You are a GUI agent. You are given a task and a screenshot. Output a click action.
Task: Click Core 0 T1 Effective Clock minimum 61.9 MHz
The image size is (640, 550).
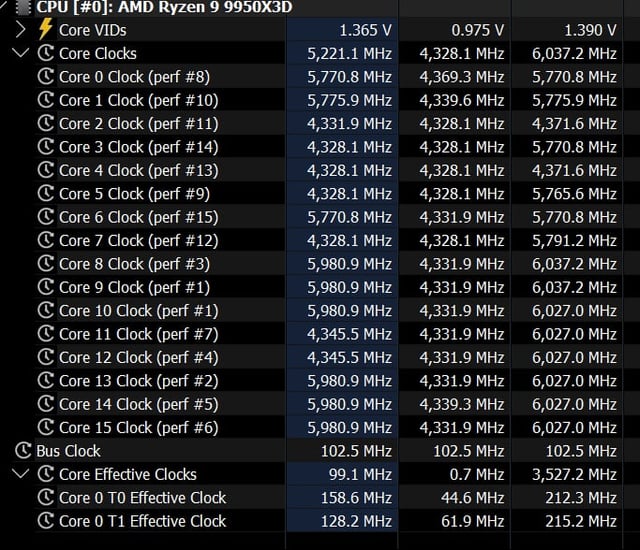(x=472, y=521)
